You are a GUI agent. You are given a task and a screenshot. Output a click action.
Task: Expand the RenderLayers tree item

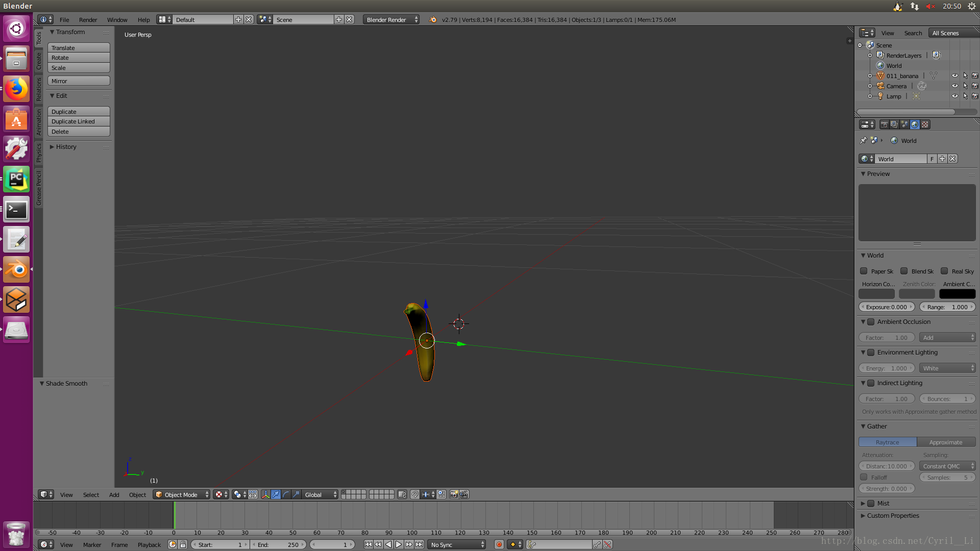pyautogui.click(x=870, y=55)
